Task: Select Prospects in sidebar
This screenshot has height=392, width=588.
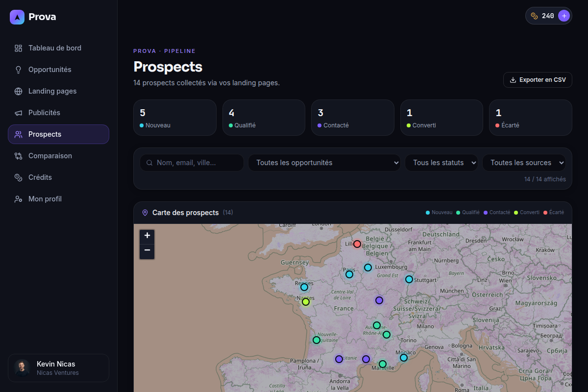Action: pyautogui.click(x=58, y=134)
